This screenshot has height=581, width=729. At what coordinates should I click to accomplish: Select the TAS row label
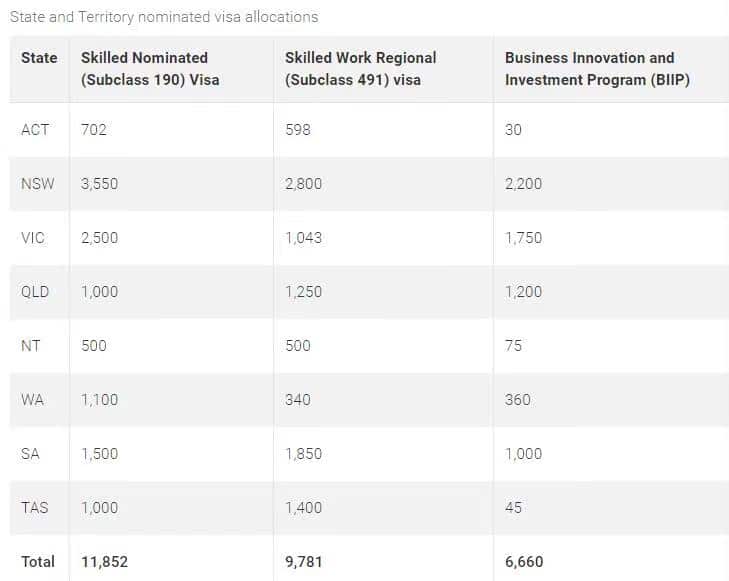34,508
